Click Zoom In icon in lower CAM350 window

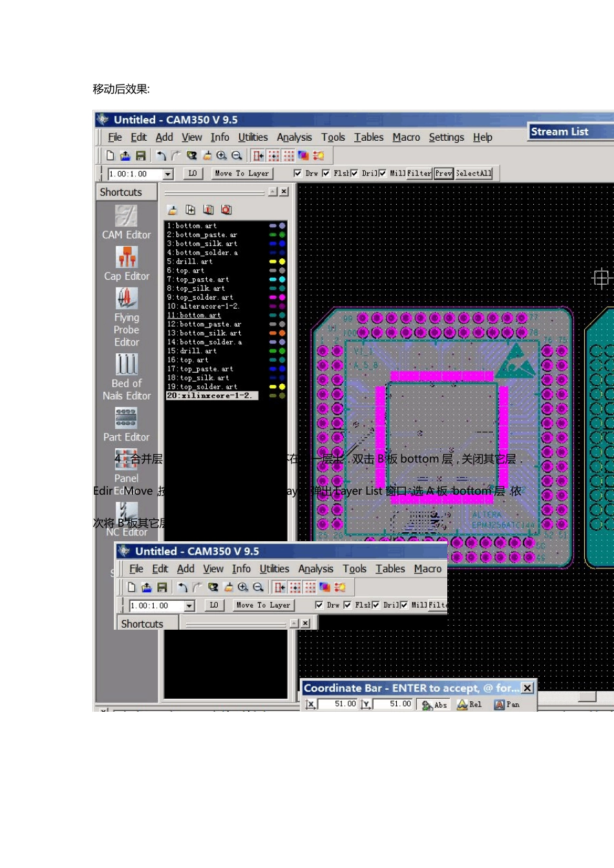click(x=243, y=587)
